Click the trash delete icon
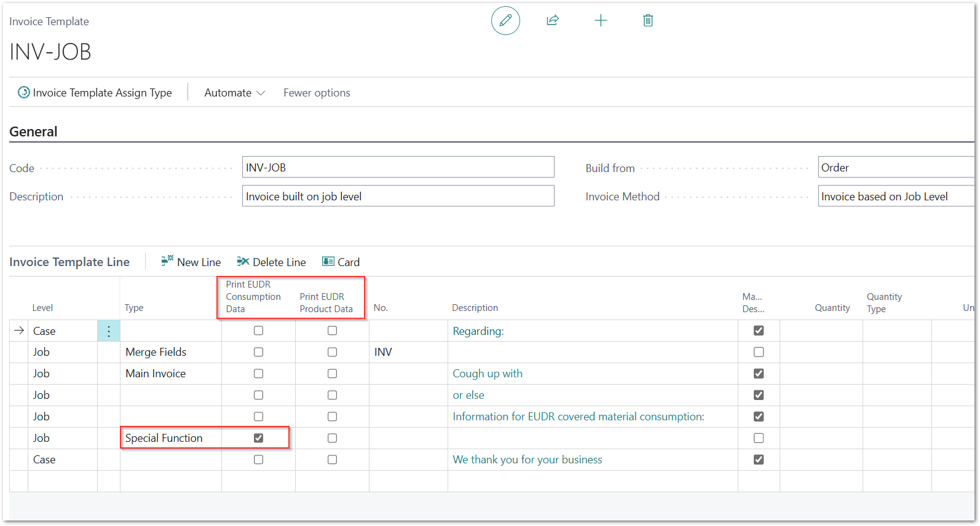Screen dimensions: 980x526 click(647, 21)
